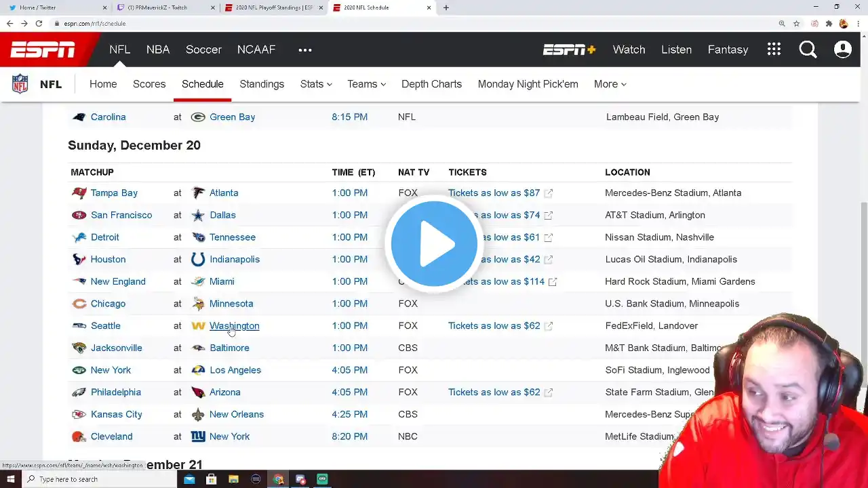Screen dimensions: 868x488
Task: Open the 8:15 PM Carolina game link
Action: click(x=350, y=117)
